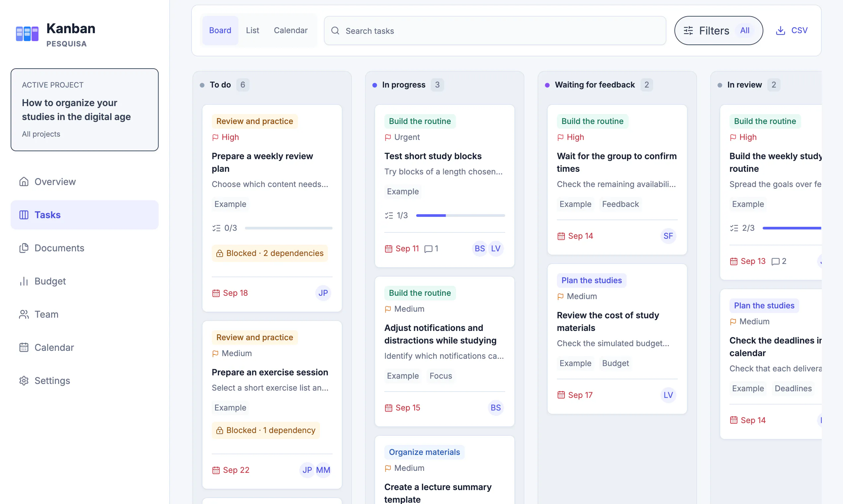Click the Focus tag

click(x=440, y=376)
